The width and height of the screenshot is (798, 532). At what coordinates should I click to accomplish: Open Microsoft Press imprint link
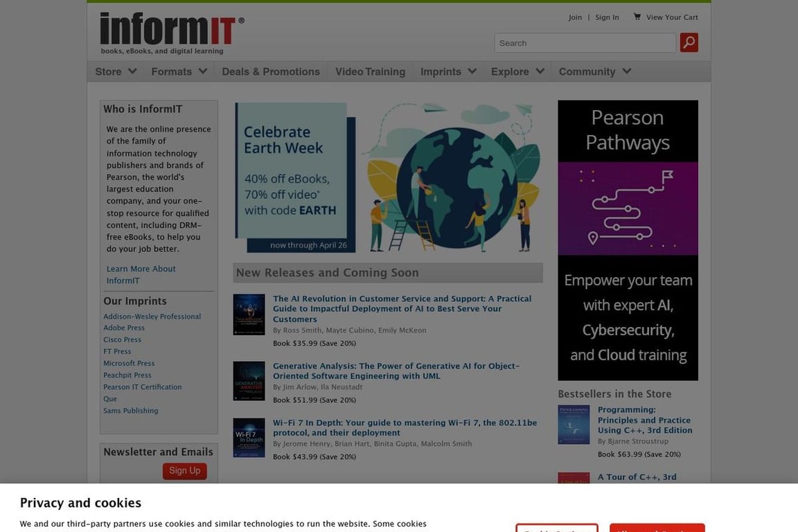(129, 363)
